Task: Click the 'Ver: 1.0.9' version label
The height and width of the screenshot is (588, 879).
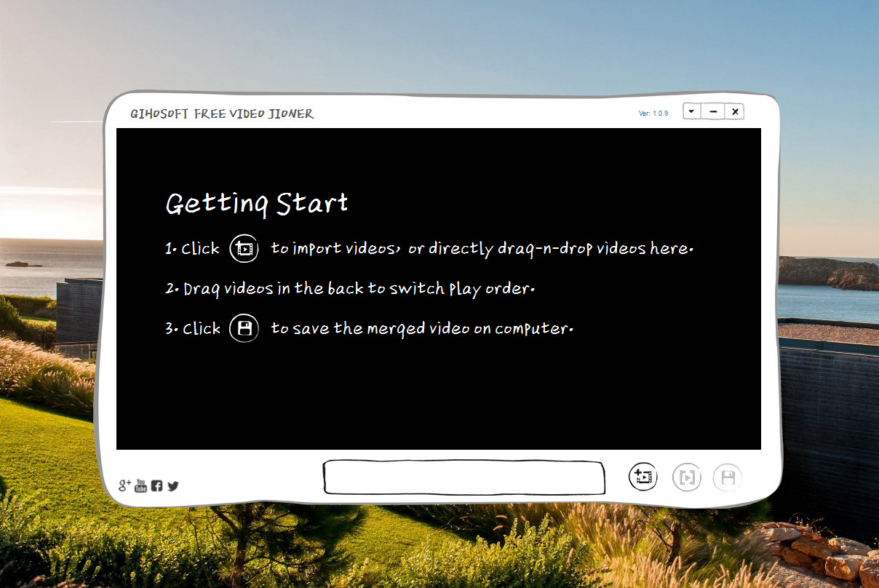Action: pyautogui.click(x=653, y=114)
